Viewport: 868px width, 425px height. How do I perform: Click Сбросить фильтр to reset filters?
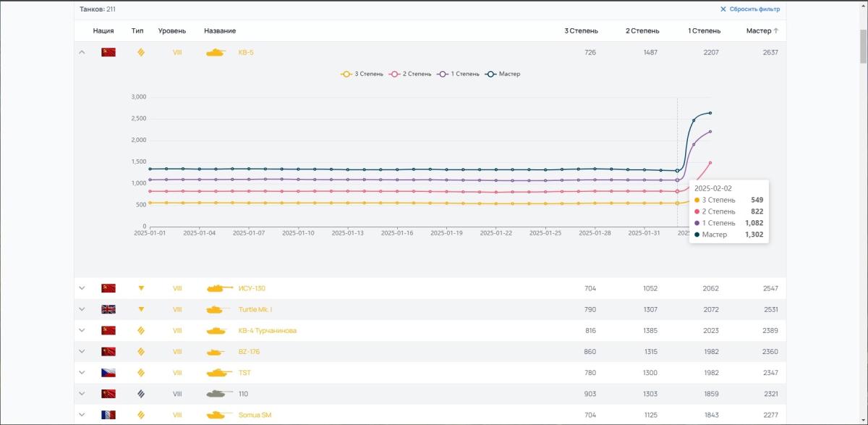pyautogui.click(x=749, y=9)
